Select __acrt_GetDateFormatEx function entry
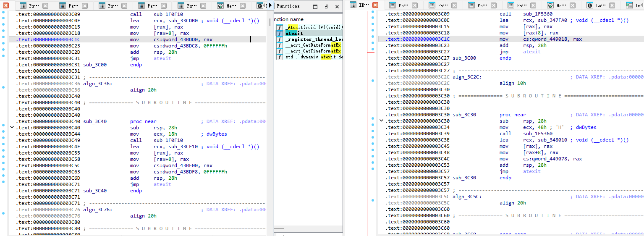Viewport: 644px width, 236px height. [x=313, y=45]
